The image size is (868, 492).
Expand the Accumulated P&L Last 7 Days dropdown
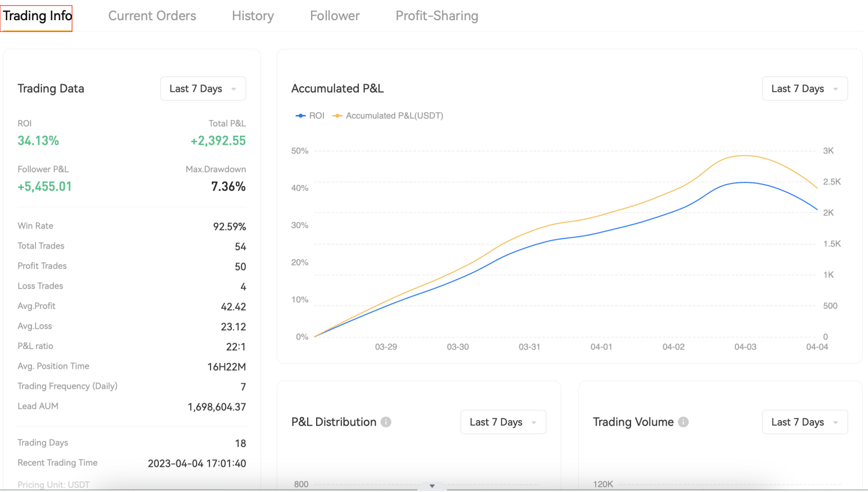click(x=804, y=89)
